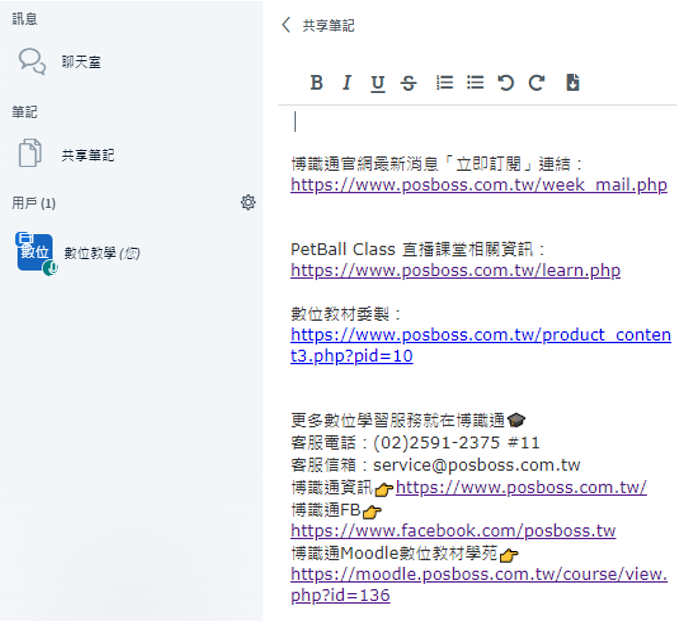679x621 pixels.
Task: Toggle italic text formatting
Action: click(x=346, y=83)
